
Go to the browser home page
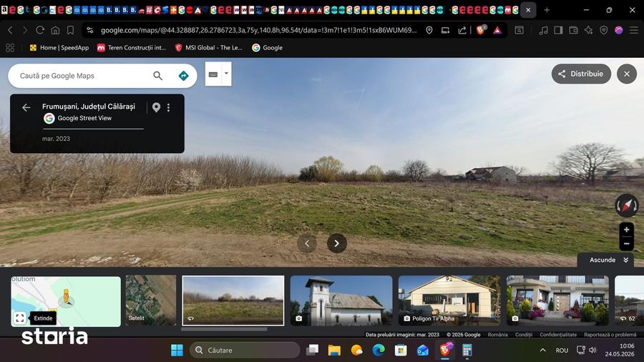(55, 30)
